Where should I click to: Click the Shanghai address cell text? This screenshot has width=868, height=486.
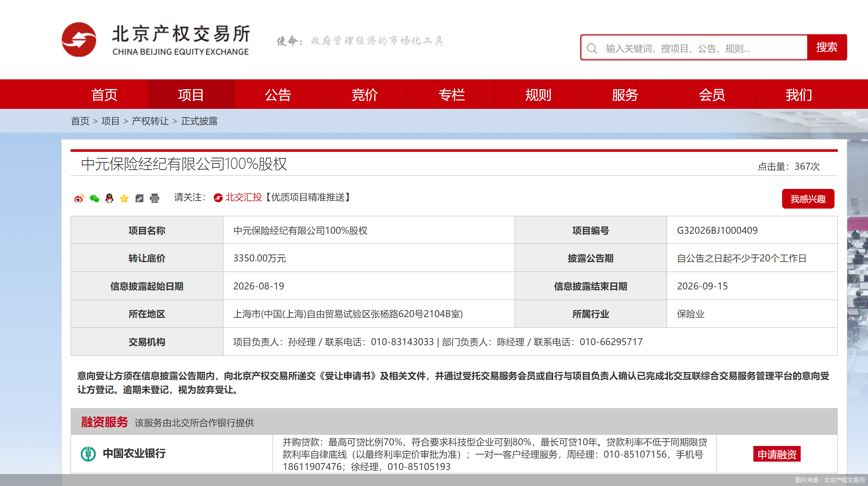(x=348, y=314)
